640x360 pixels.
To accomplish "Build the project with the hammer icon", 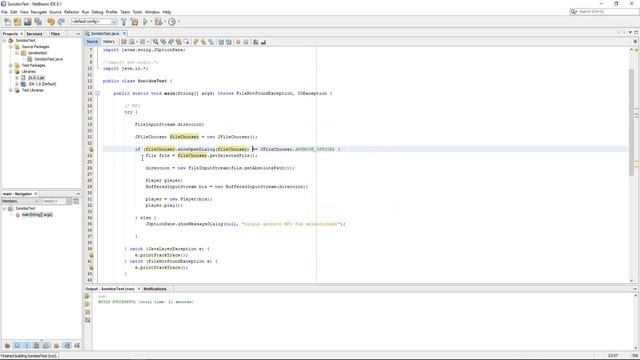I will [x=124, y=22].
